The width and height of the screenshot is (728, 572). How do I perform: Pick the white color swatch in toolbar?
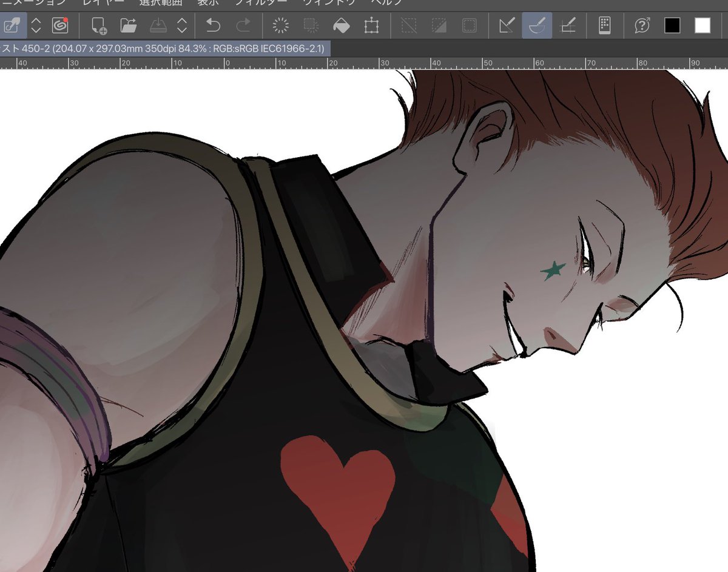coord(703,25)
